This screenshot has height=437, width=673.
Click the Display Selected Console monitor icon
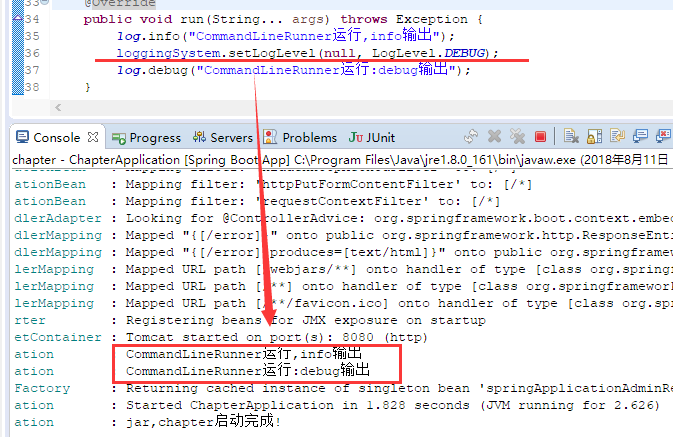(x=640, y=137)
